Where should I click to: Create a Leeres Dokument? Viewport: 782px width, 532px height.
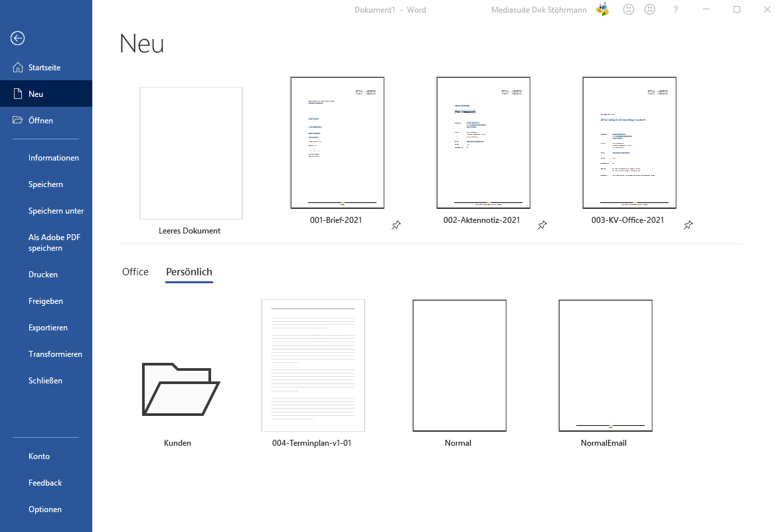191,153
